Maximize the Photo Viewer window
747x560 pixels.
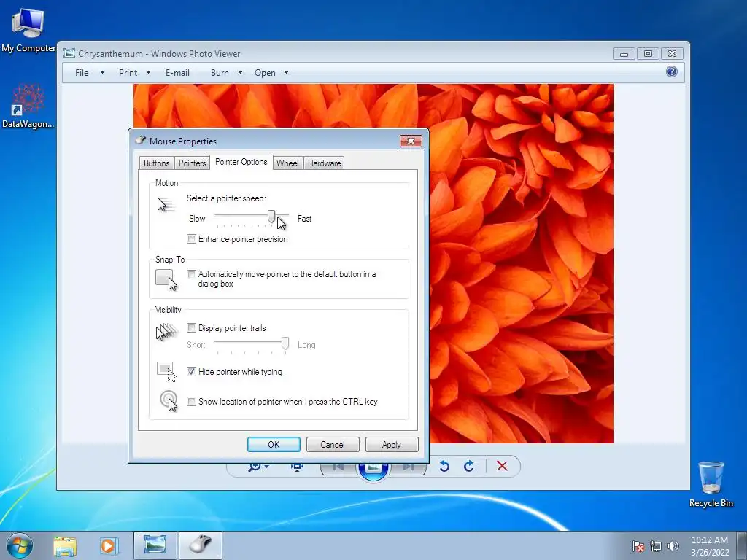click(648, 53)
